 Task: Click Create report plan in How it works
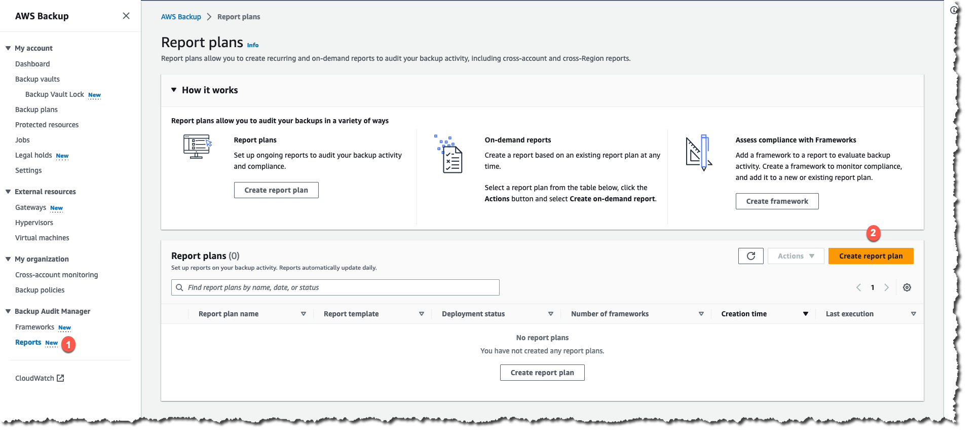coord(276,190)
